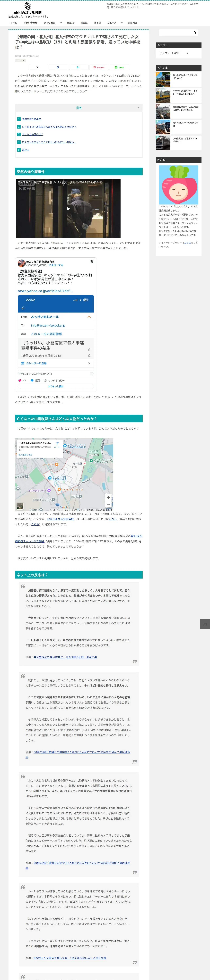
Task: Reply to the tweet via 返信
Action: pos(35,380)
